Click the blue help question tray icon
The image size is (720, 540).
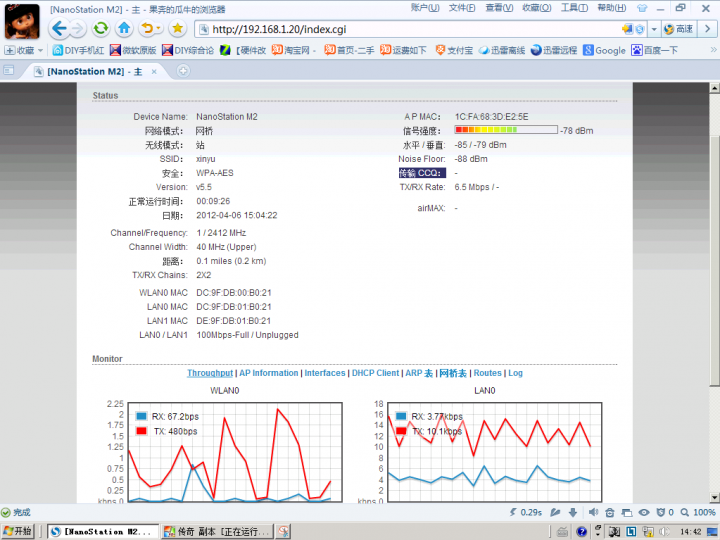pos(581,532)
